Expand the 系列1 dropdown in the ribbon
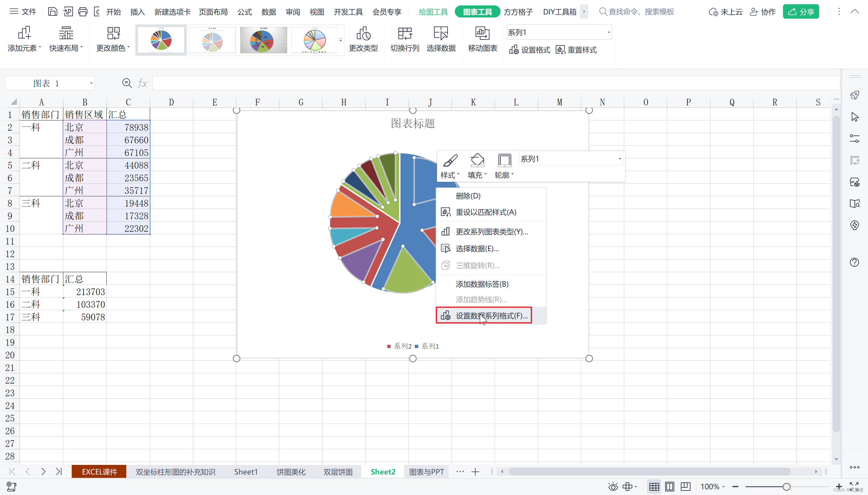 609,33
